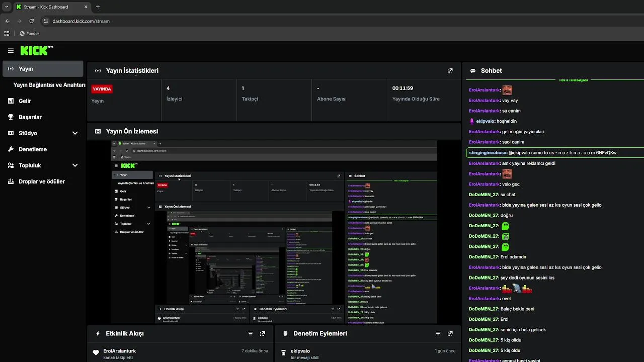The width and height of the screenshot is (644, 362).
Task: Click DoDoMEN_27's name on 'sa chat' message
Action: (x=484, y=195)
